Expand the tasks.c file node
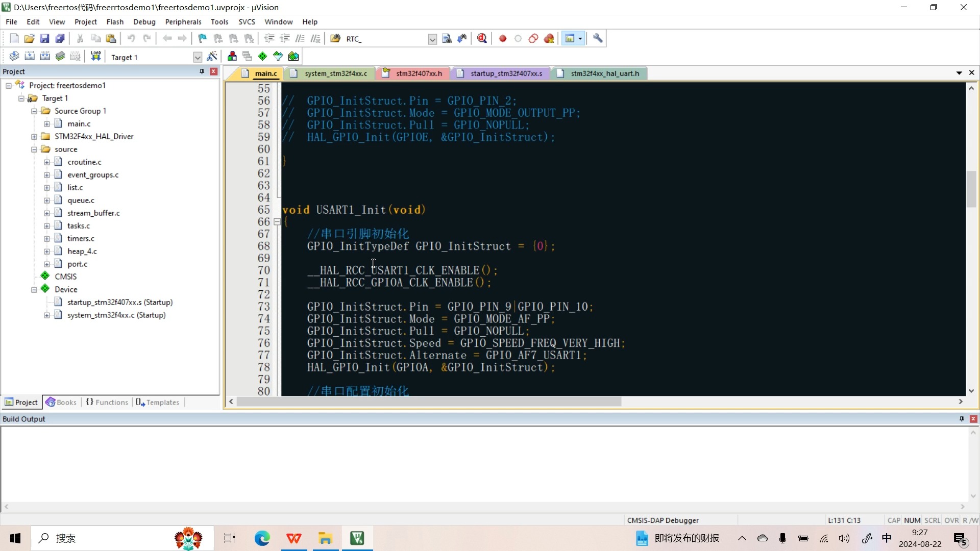The image size is (980, 551). point(46,226)
